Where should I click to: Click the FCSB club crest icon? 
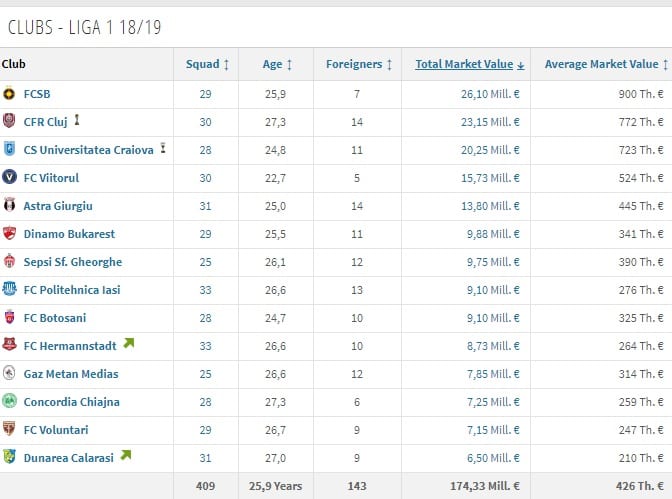pyautogui.click(x=9, y=94)
